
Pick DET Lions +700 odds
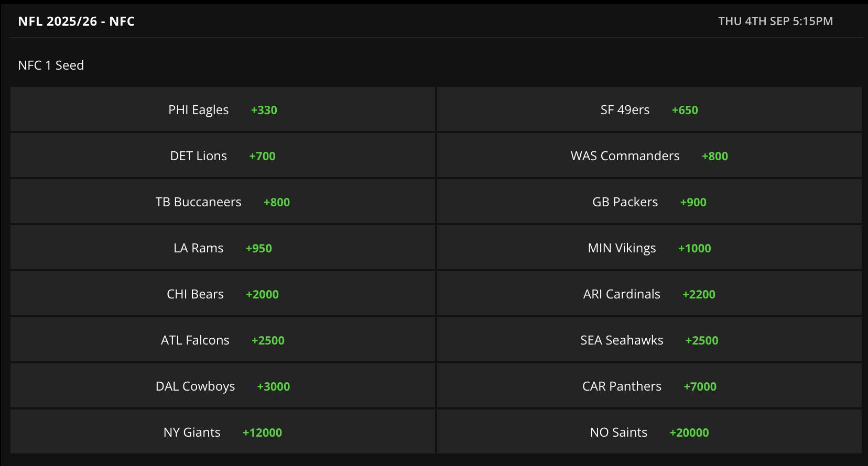(x=223, y=156)
